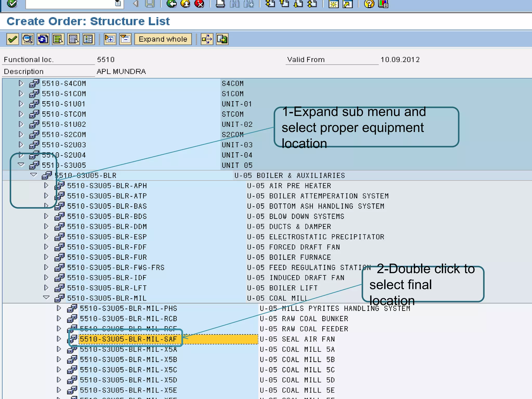
Task: Expand the 5510-S2COM tree node
Action: point(21,135)
